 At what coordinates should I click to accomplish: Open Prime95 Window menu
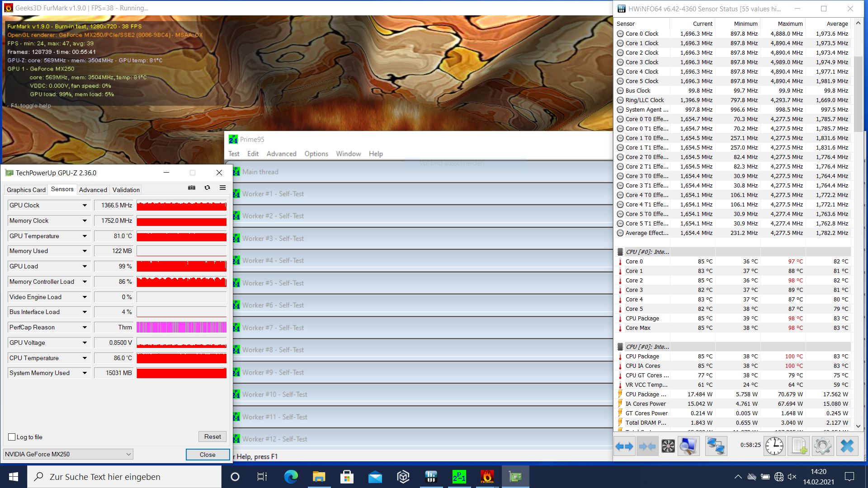[348, 154]
